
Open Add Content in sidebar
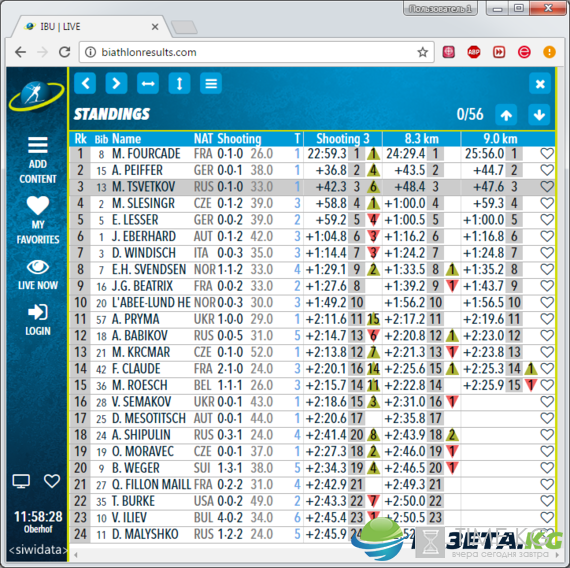tap(38, 160)
